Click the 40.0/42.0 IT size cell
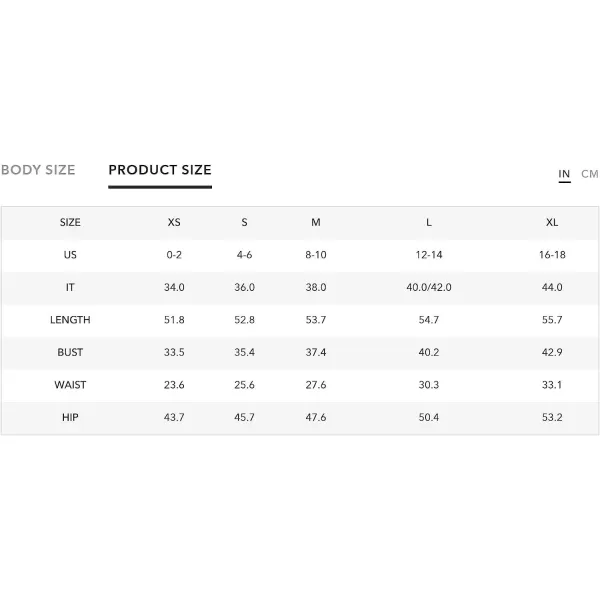This screenshot has width=600, height=600. 429,287
